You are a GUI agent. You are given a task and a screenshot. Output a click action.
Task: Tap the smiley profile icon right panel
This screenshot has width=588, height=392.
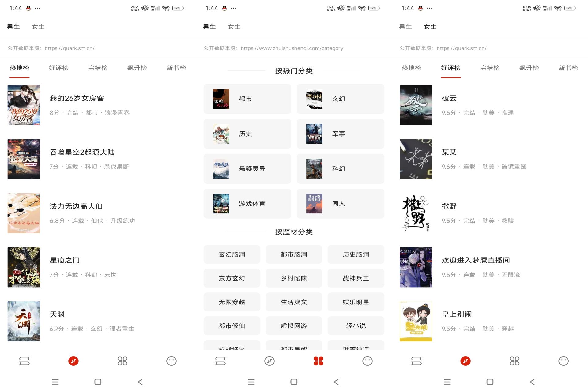pos(564,360)
